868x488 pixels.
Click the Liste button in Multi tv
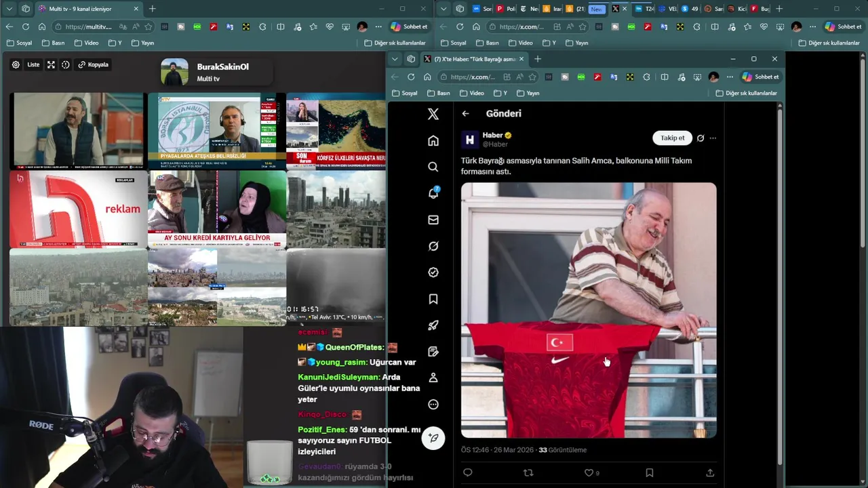click(33, 65)
